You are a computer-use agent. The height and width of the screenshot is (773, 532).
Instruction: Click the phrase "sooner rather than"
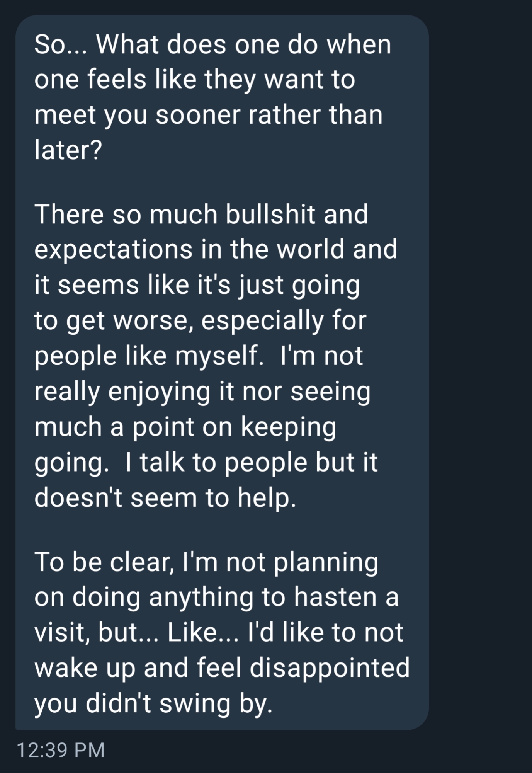269,115
